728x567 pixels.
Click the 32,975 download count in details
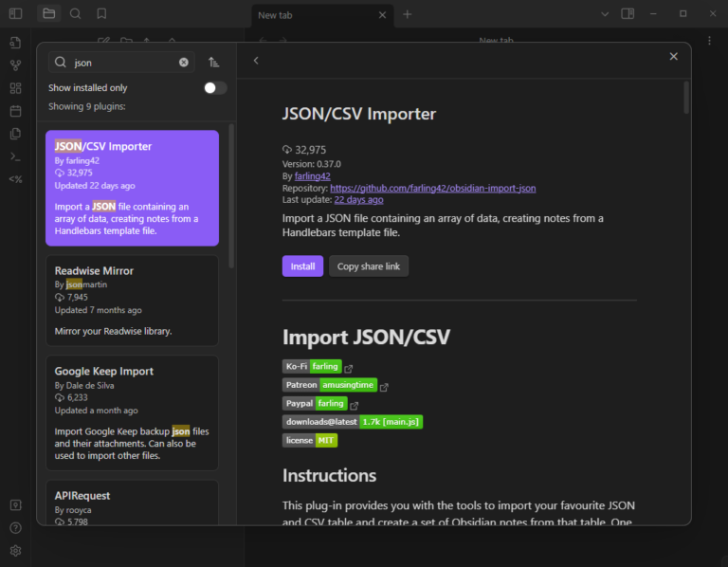304,150
